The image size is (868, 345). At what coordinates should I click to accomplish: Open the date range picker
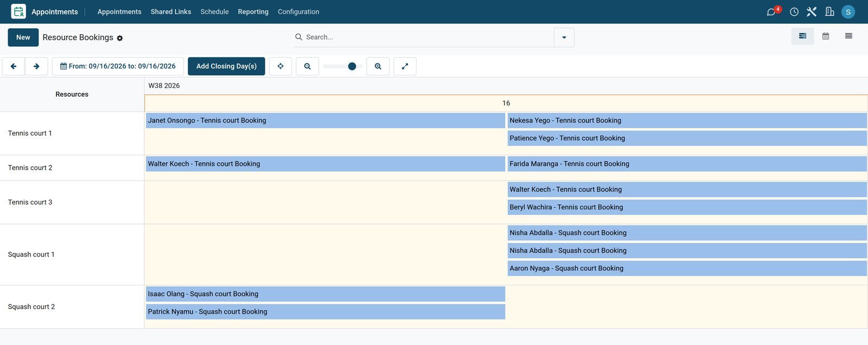tap(118, 66)
